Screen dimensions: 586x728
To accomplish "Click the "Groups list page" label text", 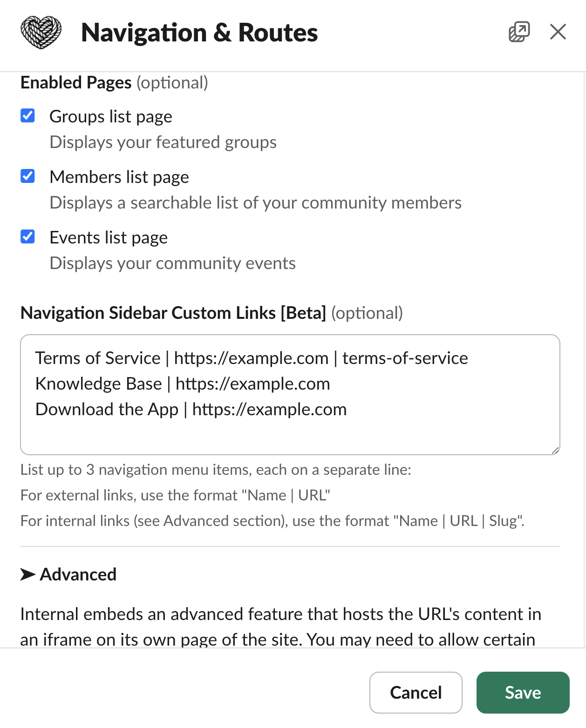I will point(111,116).
